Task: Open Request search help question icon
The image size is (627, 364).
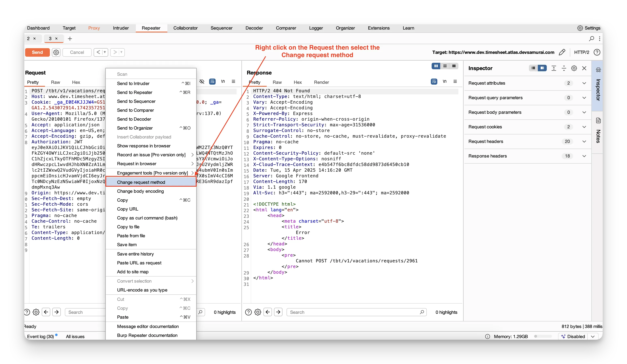Action: click(x=27, y=312)
